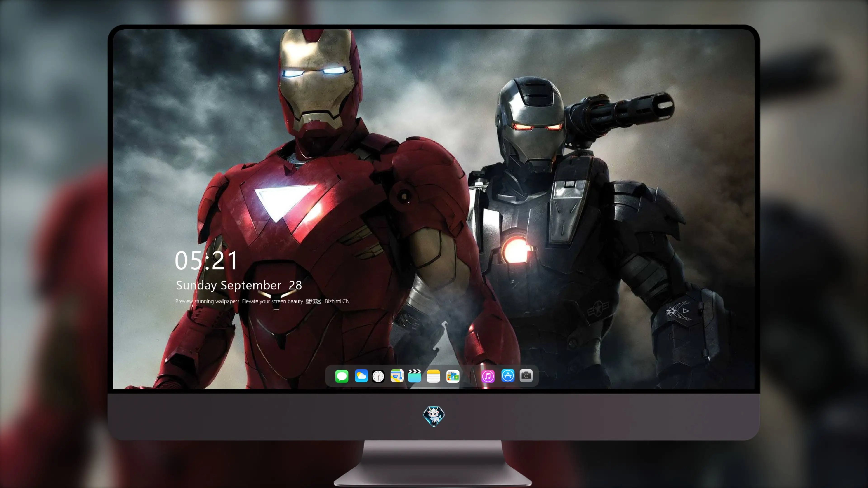Viewport: 868px width, 488px height.
Task: Open the Camera app in the dock
Action: (x=526, y=376)
